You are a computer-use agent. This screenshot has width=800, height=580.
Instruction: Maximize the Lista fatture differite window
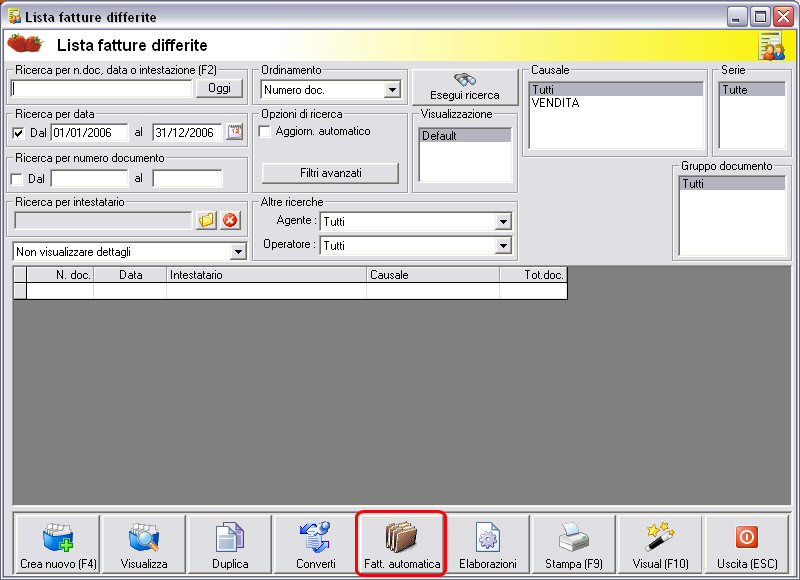coord(760,17)
